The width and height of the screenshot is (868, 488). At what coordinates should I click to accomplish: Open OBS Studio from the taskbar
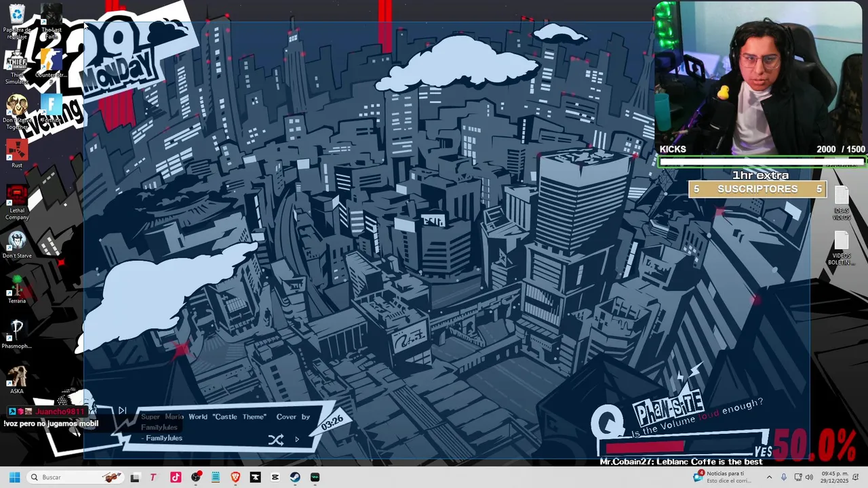(196, 477)
